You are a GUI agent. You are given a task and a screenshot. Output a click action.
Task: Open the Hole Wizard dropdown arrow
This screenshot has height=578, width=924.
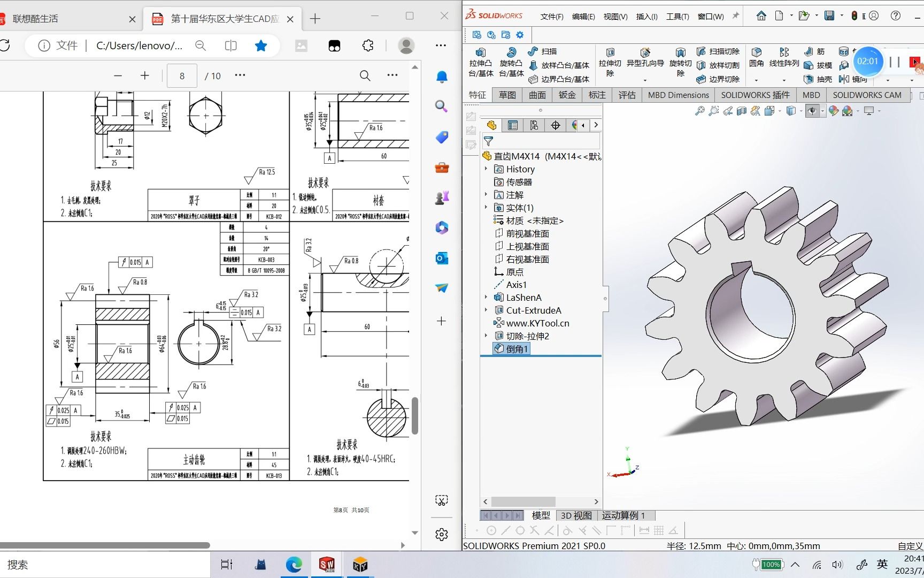(645, 80)
